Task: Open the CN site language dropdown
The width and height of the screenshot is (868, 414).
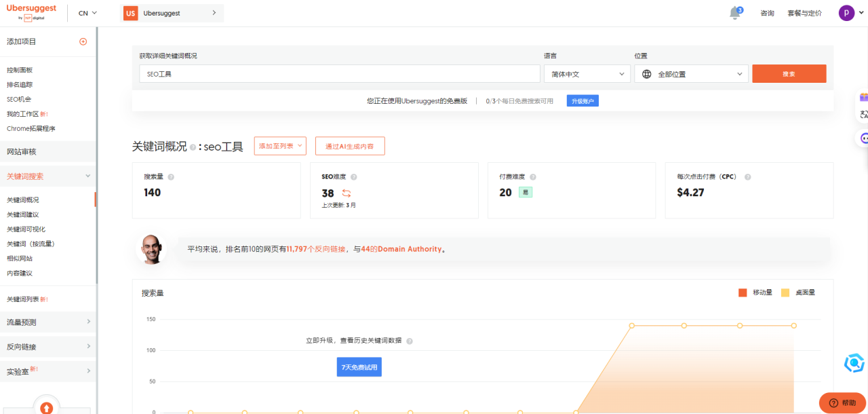Action: pos(87,13)
